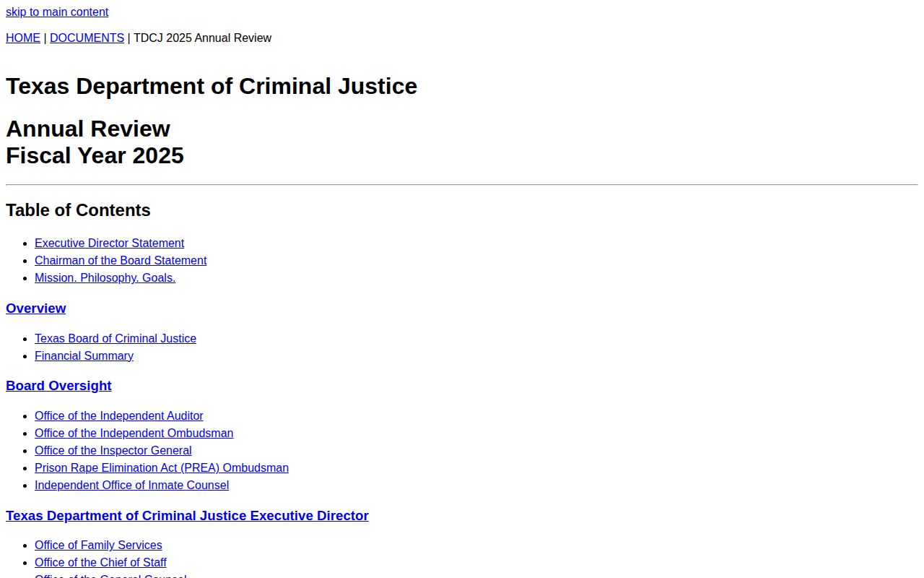
Task: Go to the HOME breadcrumb link
Action: click(x=23, y=38)
